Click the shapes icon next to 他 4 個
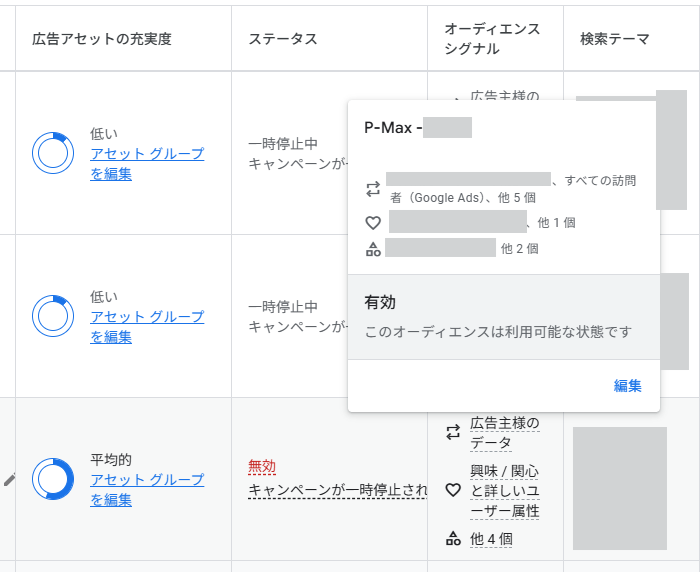700x572 pixels. click(453, 539)
